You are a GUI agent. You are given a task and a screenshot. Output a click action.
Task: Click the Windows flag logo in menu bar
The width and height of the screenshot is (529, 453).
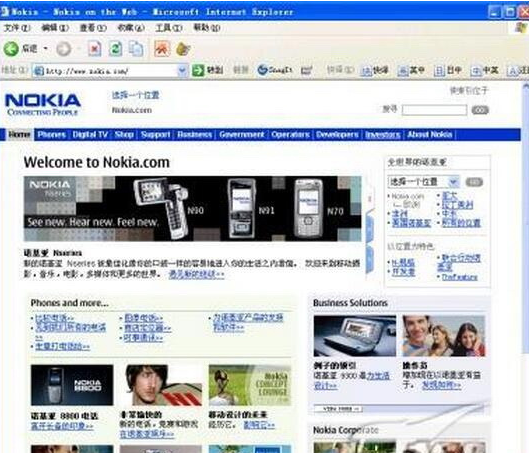pyautogui.click(x=521, y=27)
